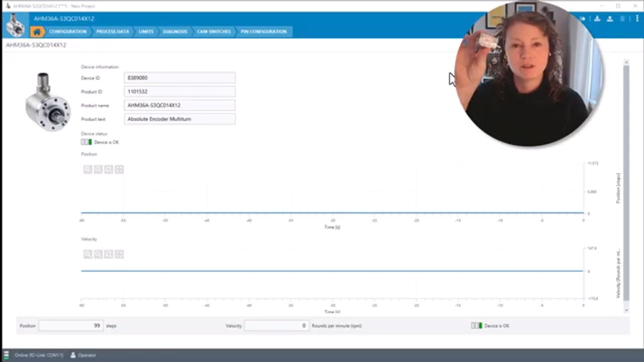
Task: Open the Configuration tab
Action: pyautogui.click(x=68, y=32)
